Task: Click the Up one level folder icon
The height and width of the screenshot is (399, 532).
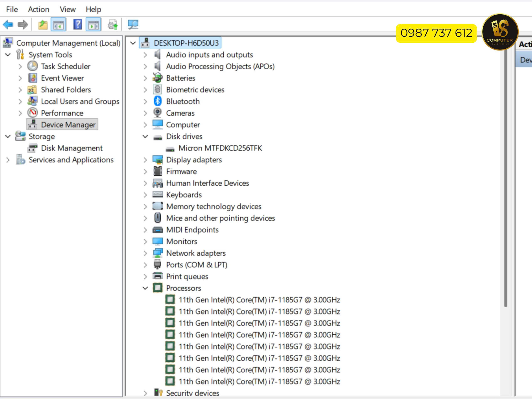Action: pos(43,25)
